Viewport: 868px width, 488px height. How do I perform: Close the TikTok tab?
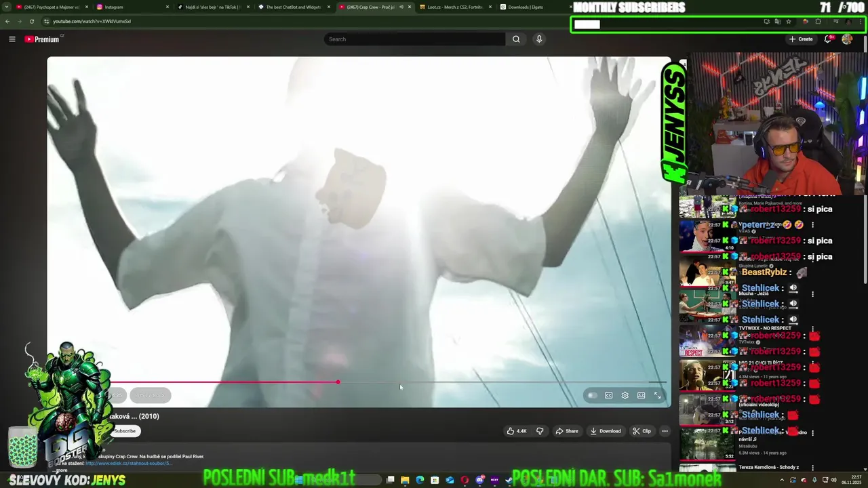[x=248, y=7]
